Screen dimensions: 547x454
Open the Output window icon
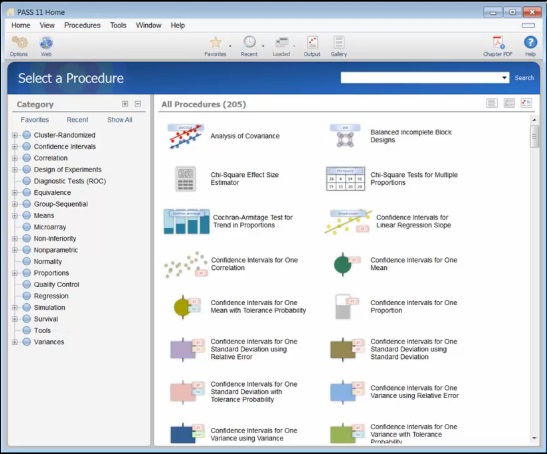coord(312,42)
